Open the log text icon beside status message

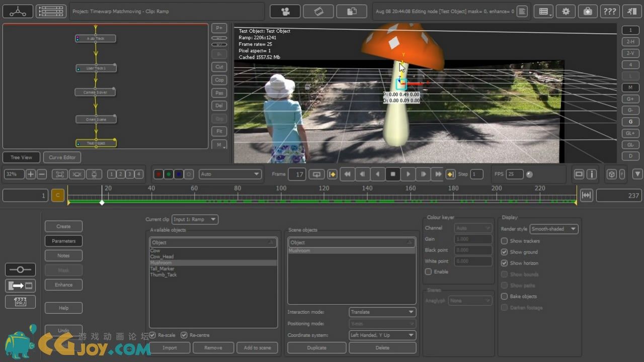coord(522,11)
